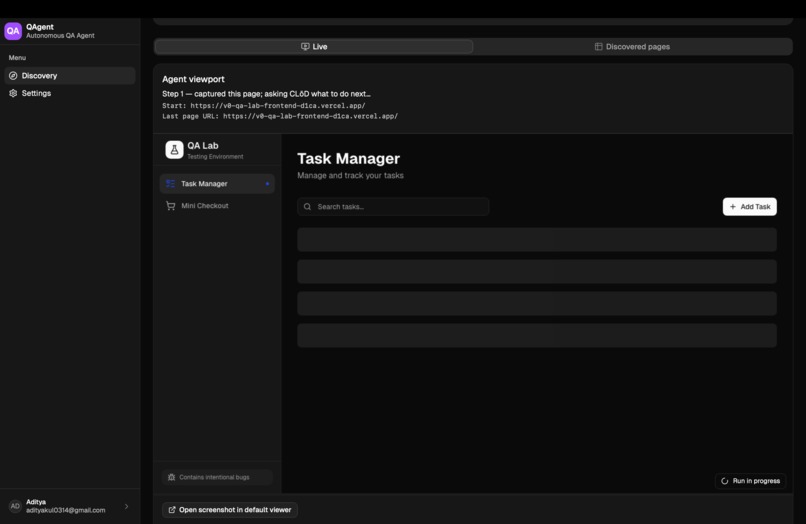806x524 pixels.
Task: Click the Settings gear icon
Action: click(13, 93)
